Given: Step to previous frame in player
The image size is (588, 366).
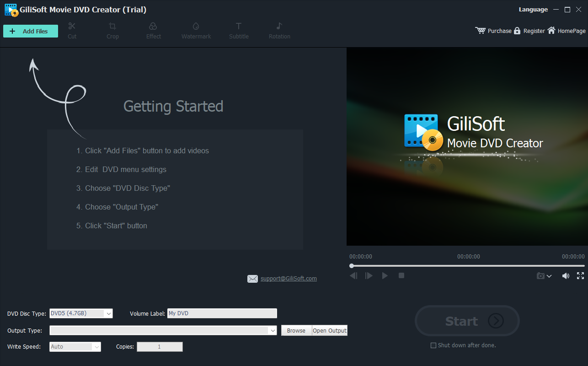Looking at the screenshot, I should click(353, 275).
